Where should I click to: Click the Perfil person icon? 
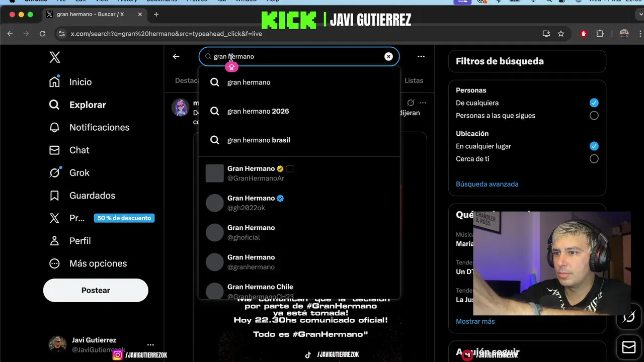coord(54,241)
